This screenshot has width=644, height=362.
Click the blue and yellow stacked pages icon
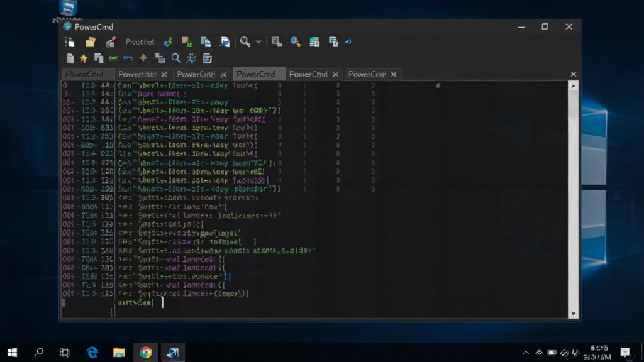[206, 41]
